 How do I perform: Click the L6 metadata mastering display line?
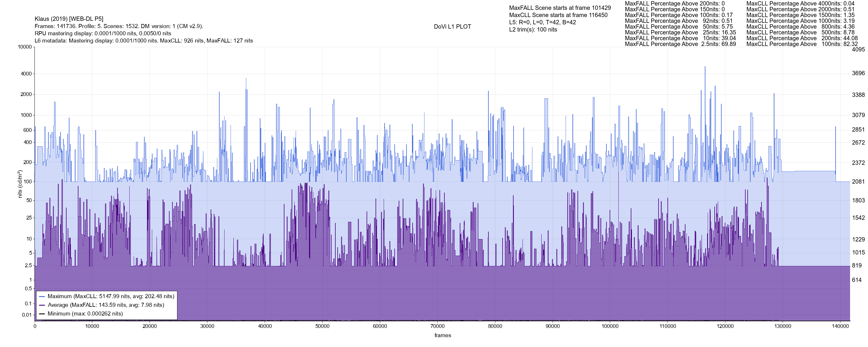tap(144, 41)
